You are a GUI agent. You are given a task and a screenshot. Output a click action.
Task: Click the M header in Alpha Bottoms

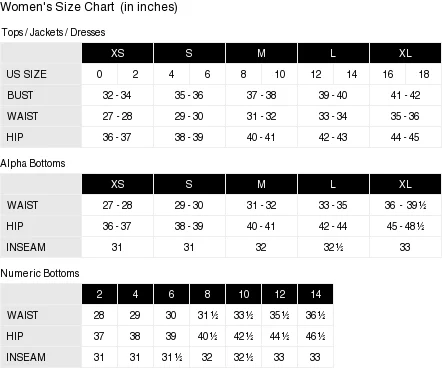pos(261,184)
